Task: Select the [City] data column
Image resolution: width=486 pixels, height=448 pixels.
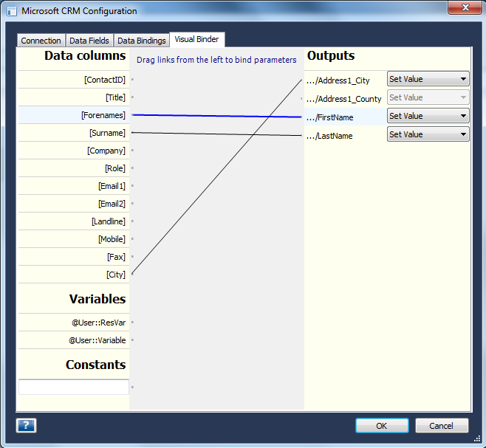Action: (x=74, y=275)
